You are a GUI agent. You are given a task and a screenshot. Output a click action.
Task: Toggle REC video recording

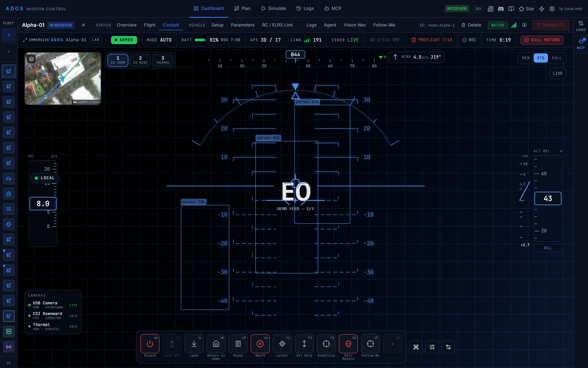click(469, 40)
